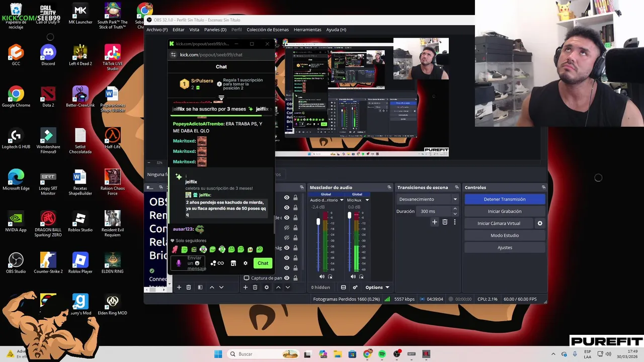Undock Transiciones de escena panel icon
Screen dimensions: 644x362
pos(456,188)
